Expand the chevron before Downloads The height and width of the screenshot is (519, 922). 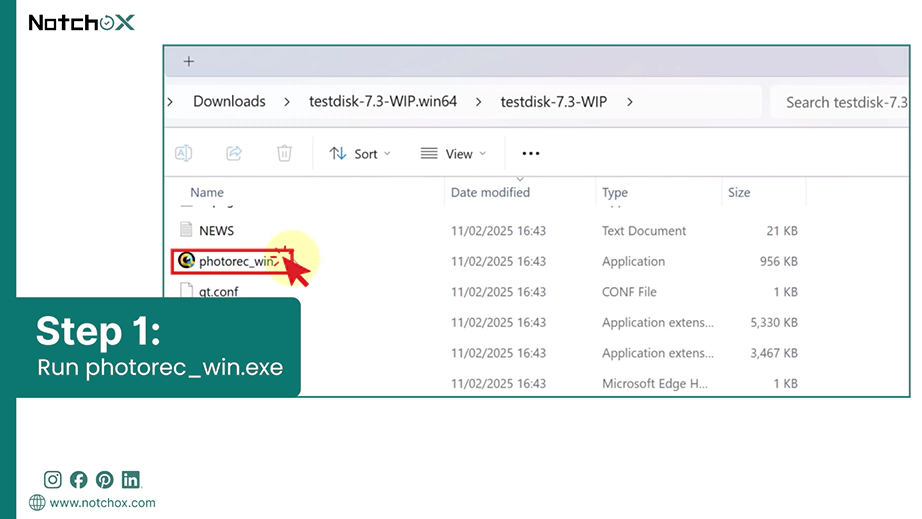pyautogui.click(x=171, y=102)
